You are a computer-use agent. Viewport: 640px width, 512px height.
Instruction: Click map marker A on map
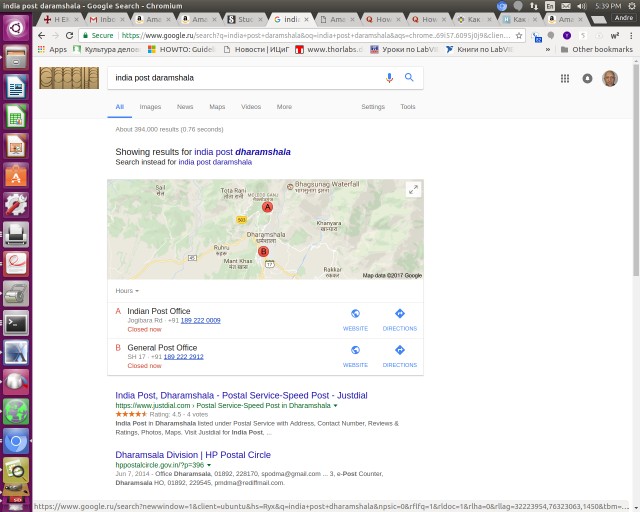click(267, 206)
